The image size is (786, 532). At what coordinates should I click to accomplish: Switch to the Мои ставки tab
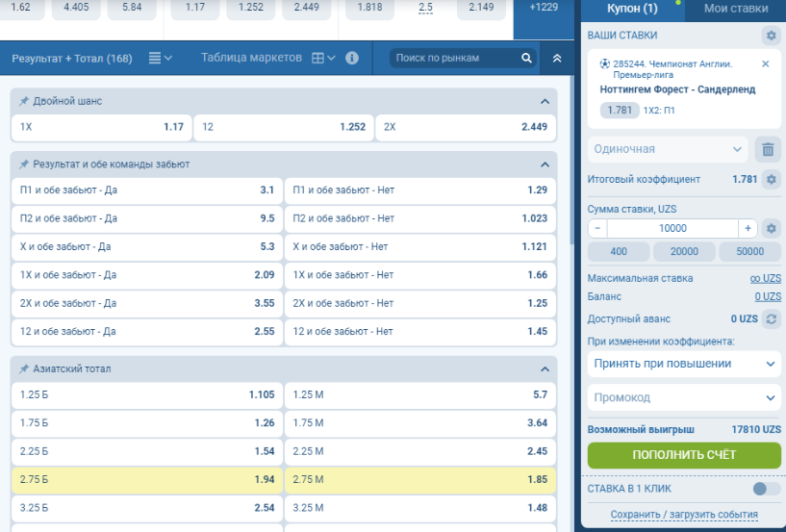[736, 9]
